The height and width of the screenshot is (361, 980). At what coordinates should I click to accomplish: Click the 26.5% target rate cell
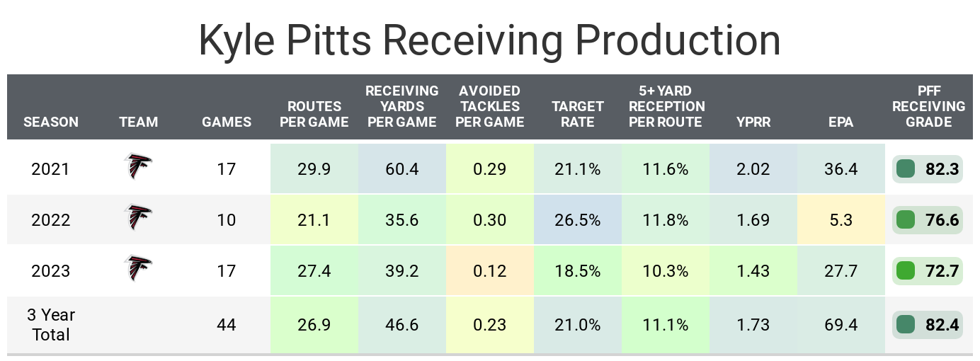click(578, 219)
